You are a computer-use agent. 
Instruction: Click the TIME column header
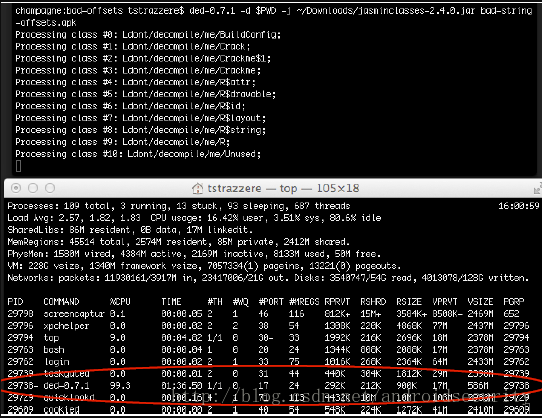(171, 302)
